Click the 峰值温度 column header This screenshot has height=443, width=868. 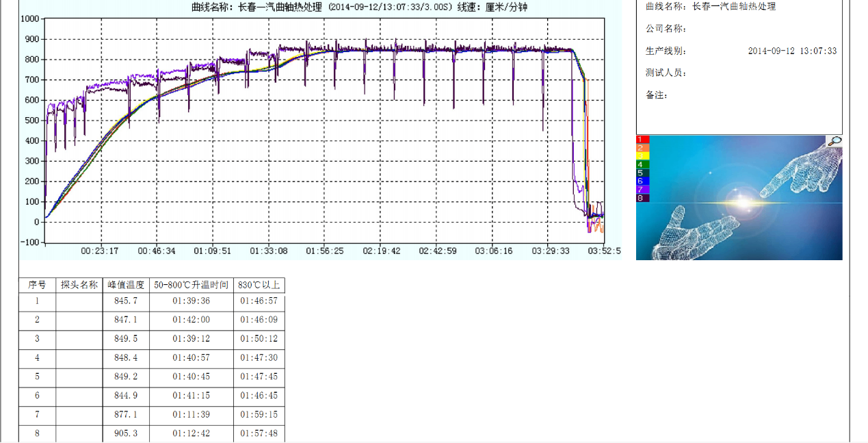pyautogui.click(x=125, y=285)
